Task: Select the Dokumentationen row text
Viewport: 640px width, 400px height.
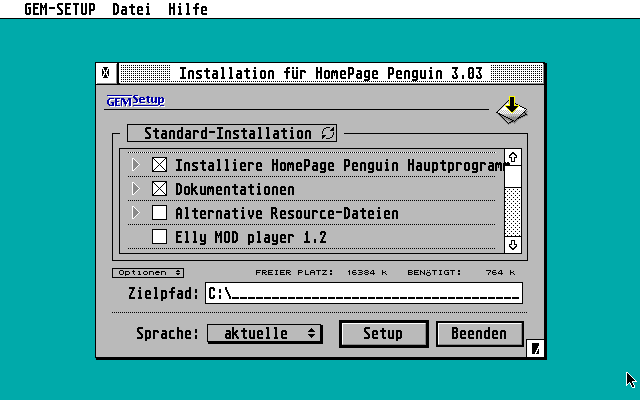Action: (235, 189)
